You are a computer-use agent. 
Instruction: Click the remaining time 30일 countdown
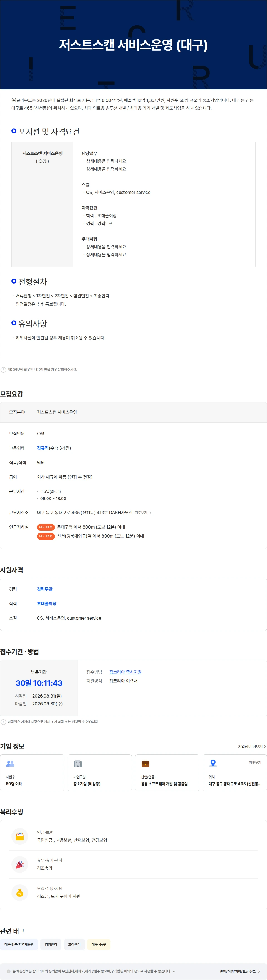tap(39, 683)
